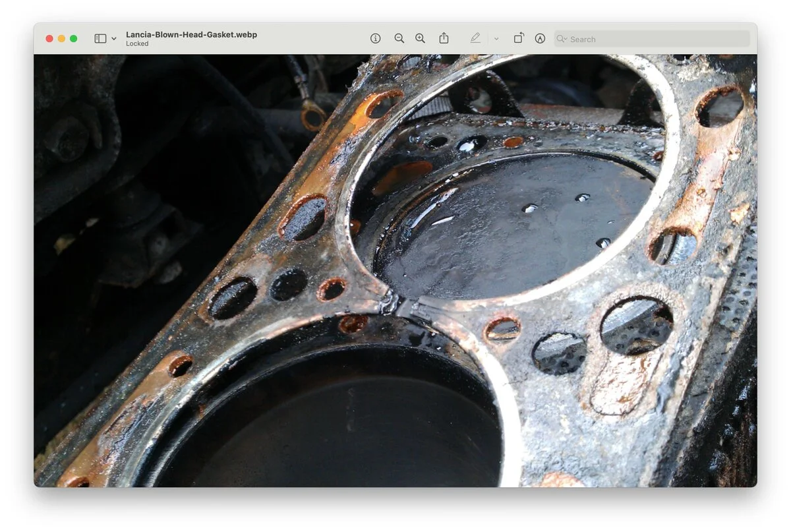The width and height of the screenshot is (791, 532).
Task: Show the Markup toolbar
Action: (x=540, y=39)
